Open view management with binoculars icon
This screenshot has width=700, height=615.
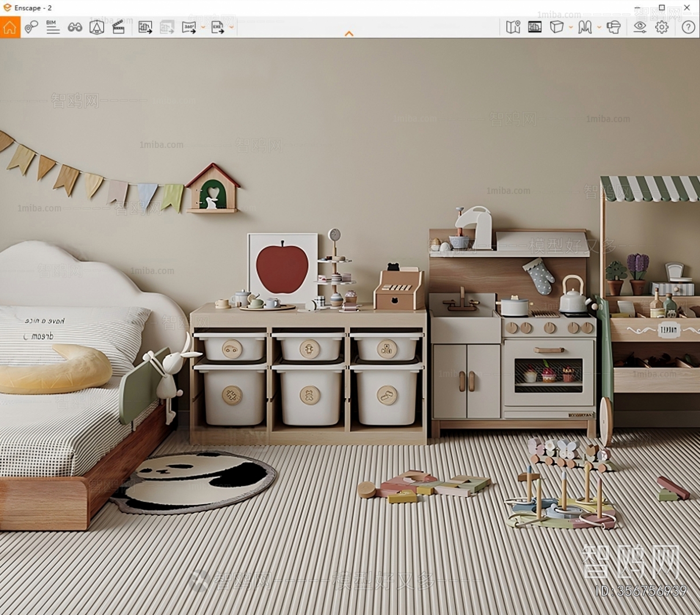coord(75,27)
